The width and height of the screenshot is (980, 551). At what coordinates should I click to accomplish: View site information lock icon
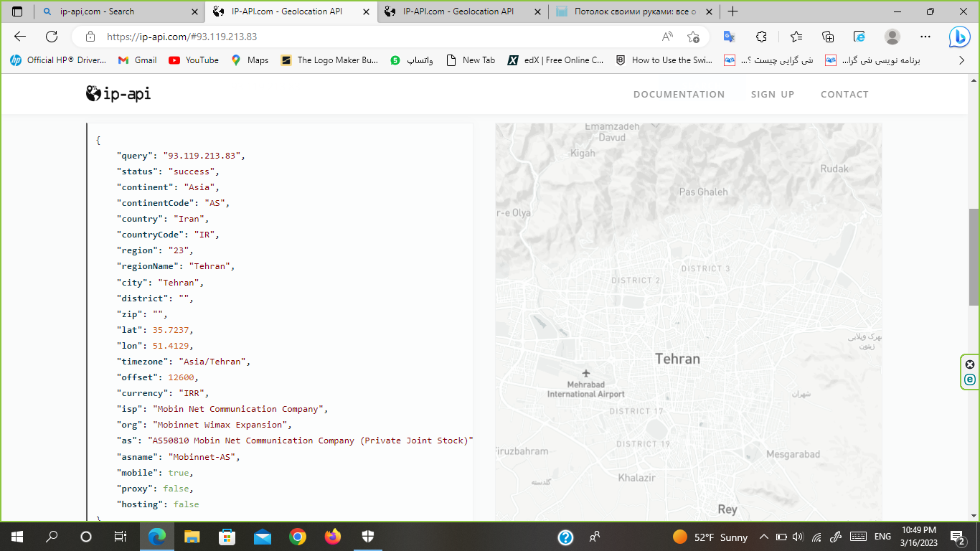click(90, 37)
